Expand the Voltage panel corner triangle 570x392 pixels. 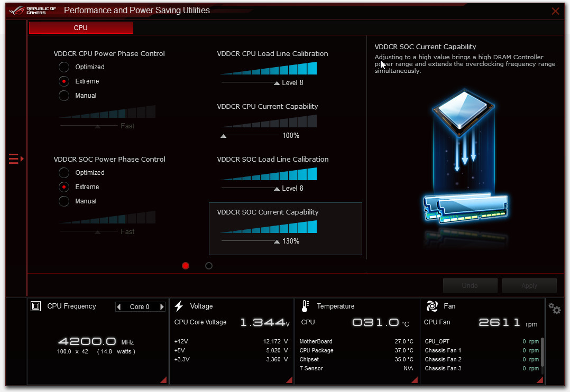289,380
